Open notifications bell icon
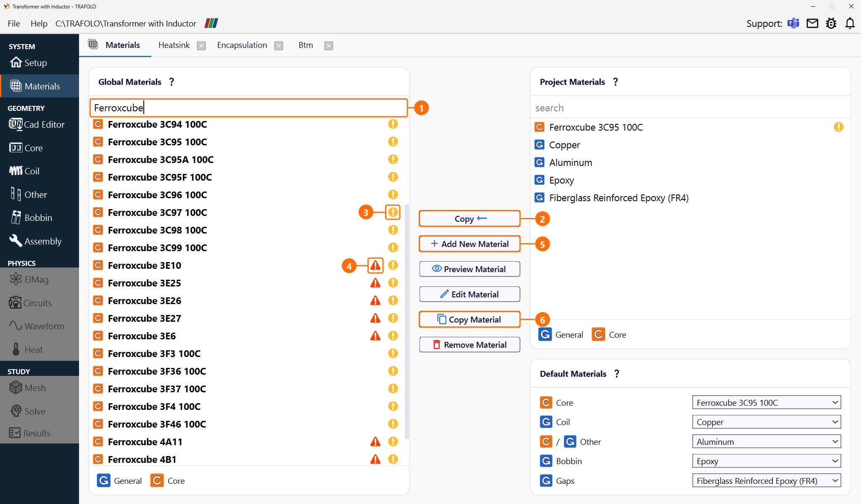Image resolution: width=861 pixels, height=504 pixels. coord(850,24)
